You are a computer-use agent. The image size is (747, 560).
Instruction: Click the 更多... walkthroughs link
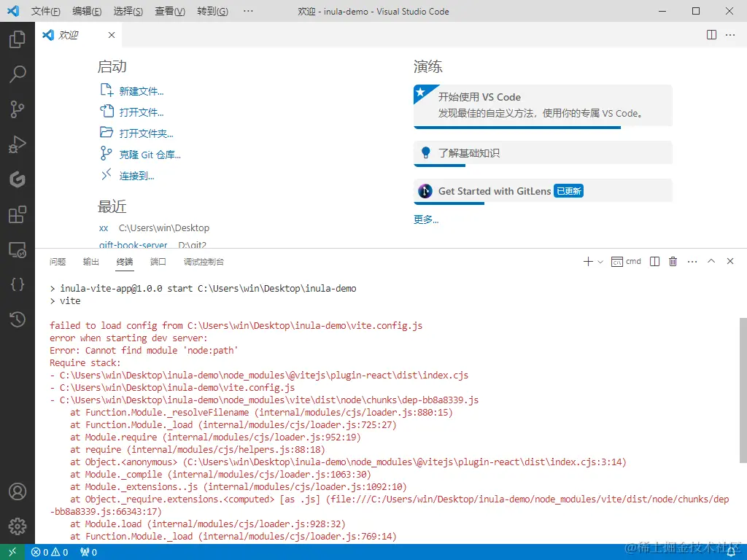point(426,219)
